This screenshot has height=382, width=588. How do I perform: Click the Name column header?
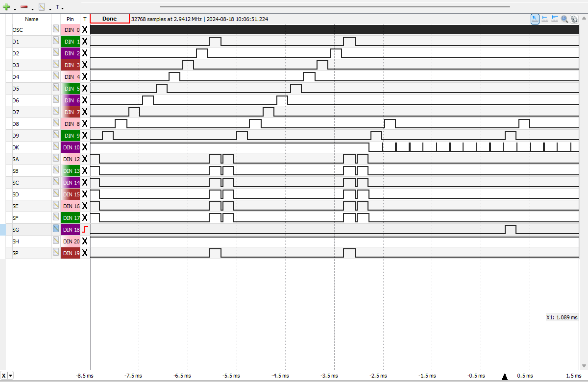coord(32,19)
